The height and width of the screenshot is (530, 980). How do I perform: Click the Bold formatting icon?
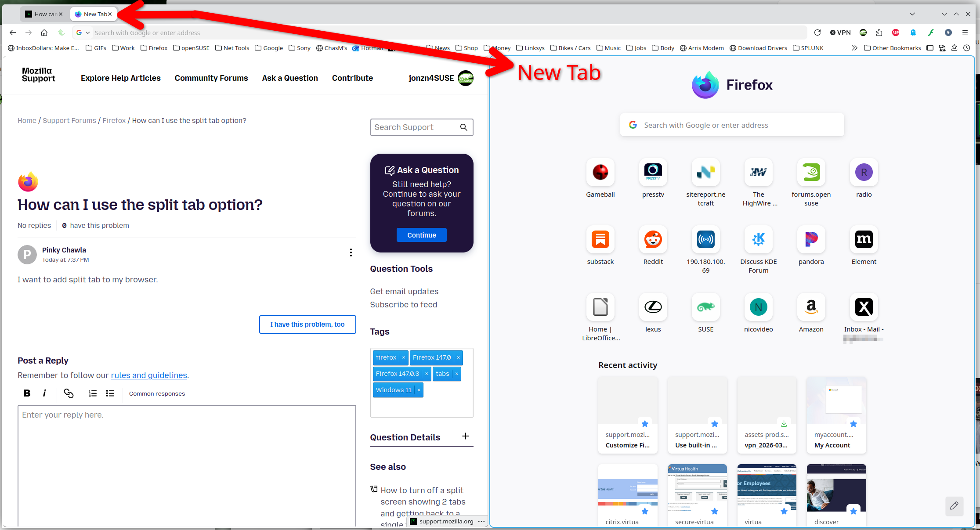point(27,393)
